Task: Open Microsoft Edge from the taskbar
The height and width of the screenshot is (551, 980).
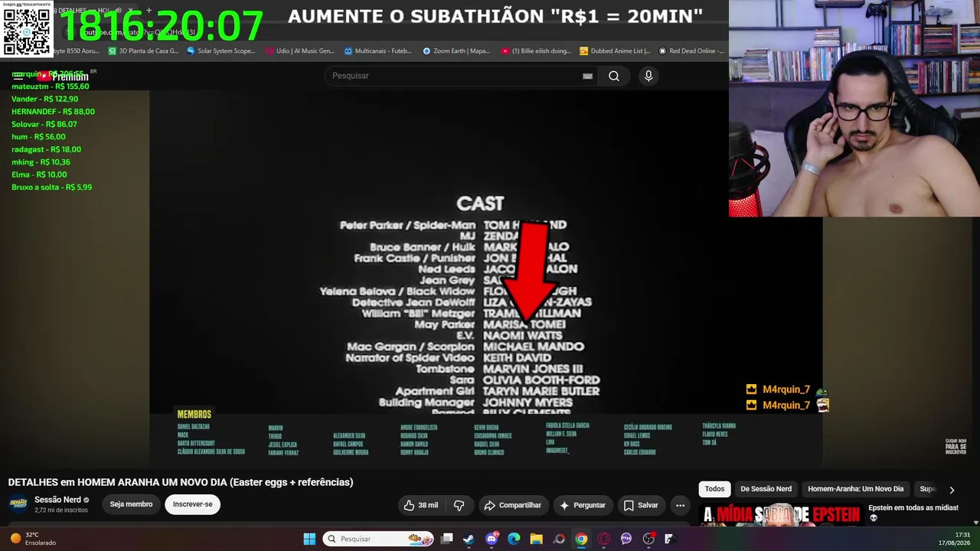Action: tap(514, 539)
